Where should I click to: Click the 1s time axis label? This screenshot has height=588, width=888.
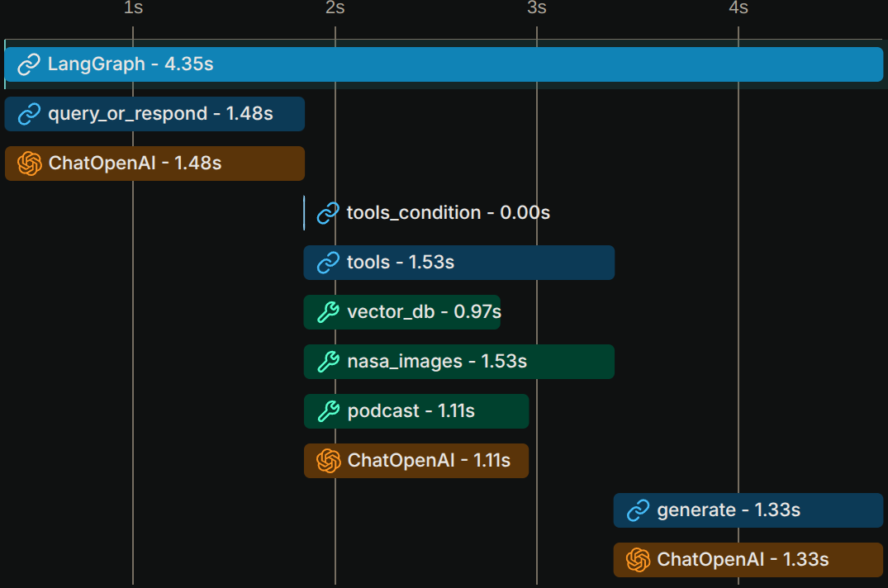133,8
